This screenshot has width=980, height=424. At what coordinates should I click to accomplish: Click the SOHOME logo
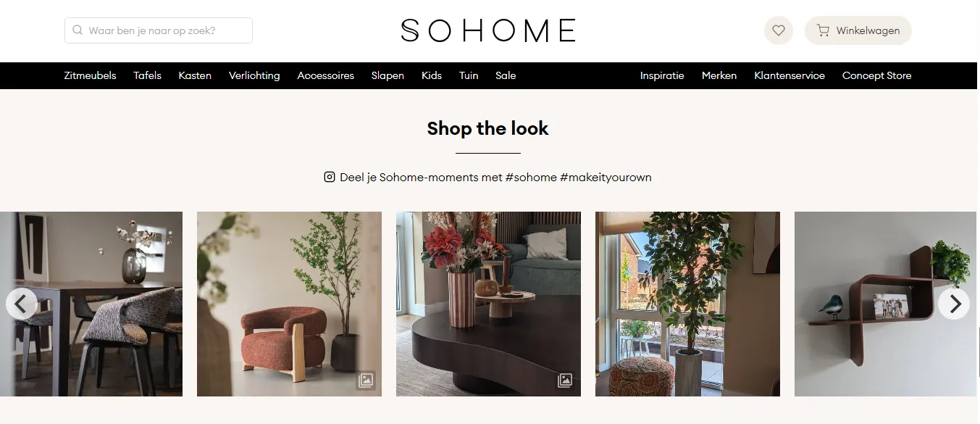pyautogui.click(x=488, y=30)
